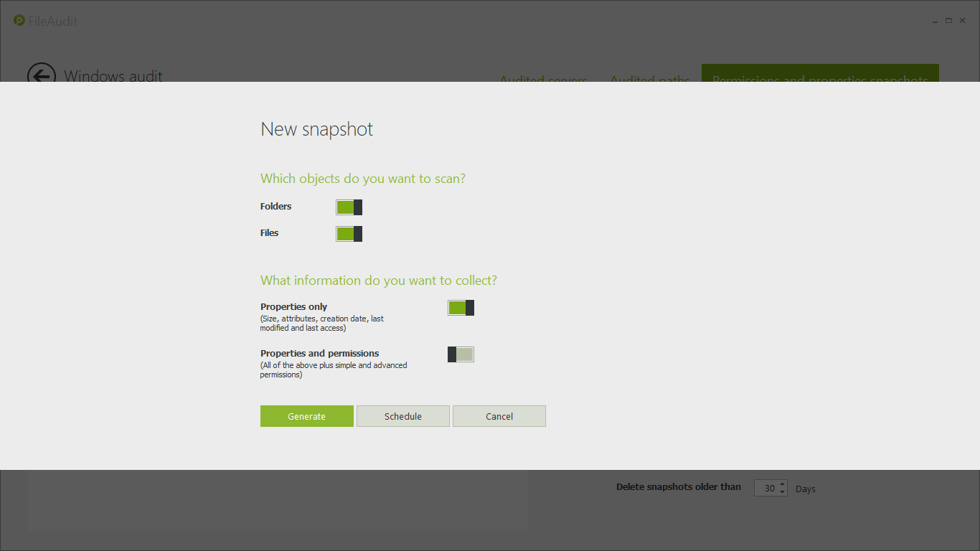Maximize the FileAudit window
The image size is (980, 551).
tap(948, 21)
